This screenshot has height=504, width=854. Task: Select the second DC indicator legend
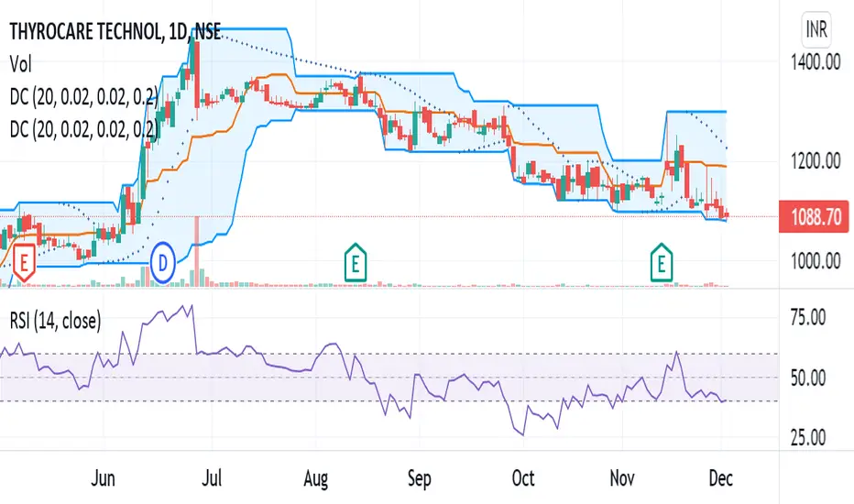84,127
